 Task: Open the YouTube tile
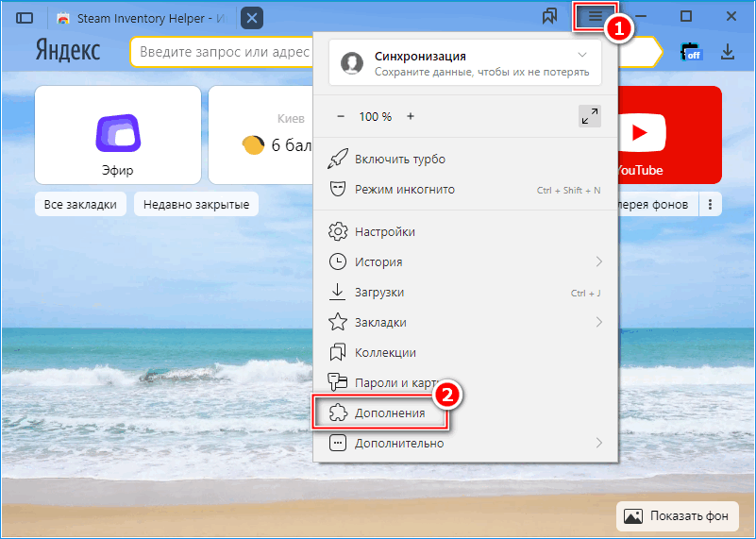[x=670, y=135]
